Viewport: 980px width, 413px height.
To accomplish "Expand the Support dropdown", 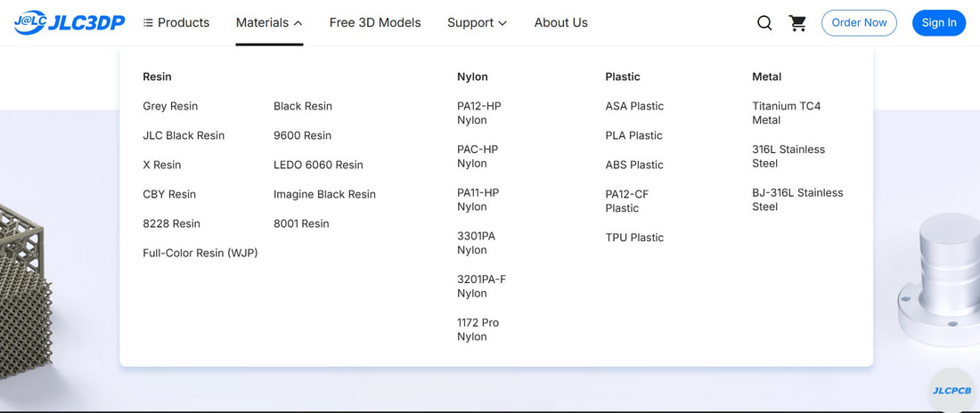I will 477,22.
